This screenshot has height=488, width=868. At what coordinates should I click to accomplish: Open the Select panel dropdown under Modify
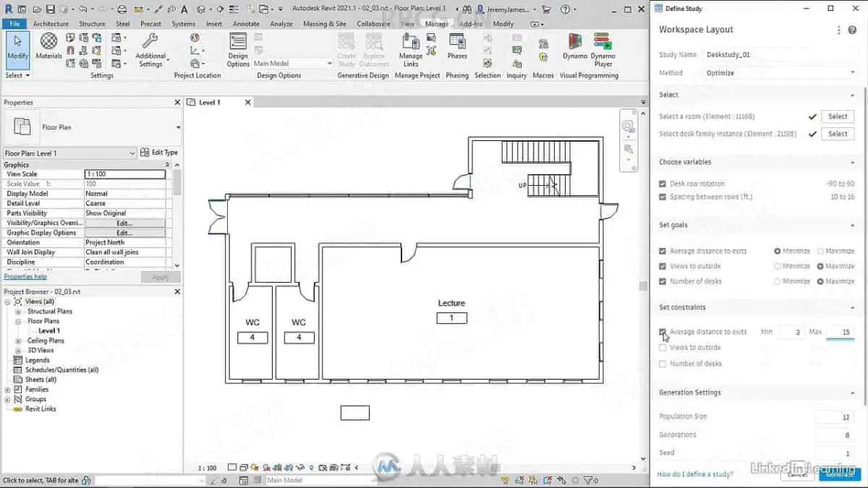point(17,75)
